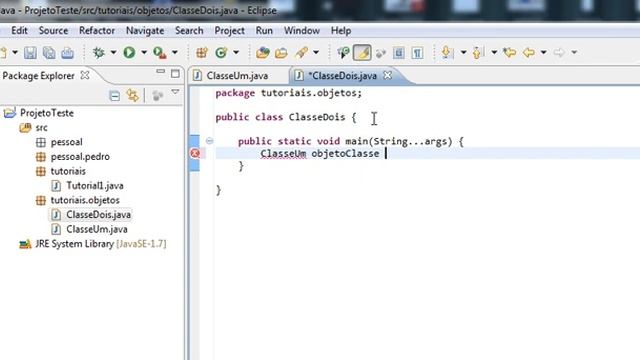This screenshot has width=640, height=360.
Task: Minimize the Package Explorer panel
Action: [x=160, y=72]
